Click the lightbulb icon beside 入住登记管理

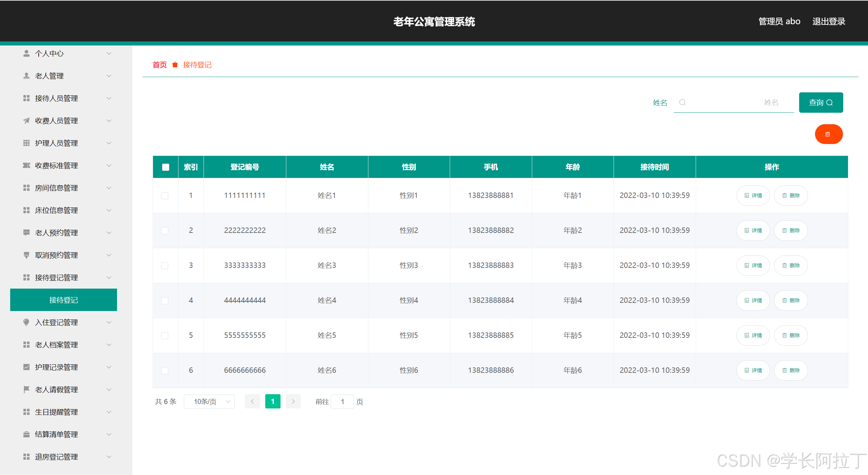[x=26, y=322]
